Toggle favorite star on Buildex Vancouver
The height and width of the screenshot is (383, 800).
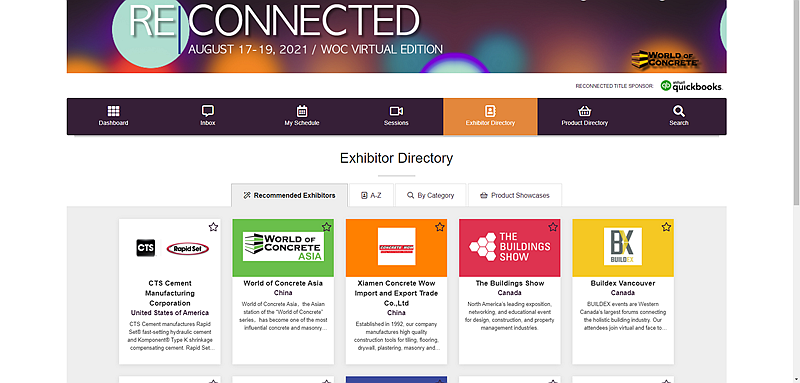coord(666,227)
